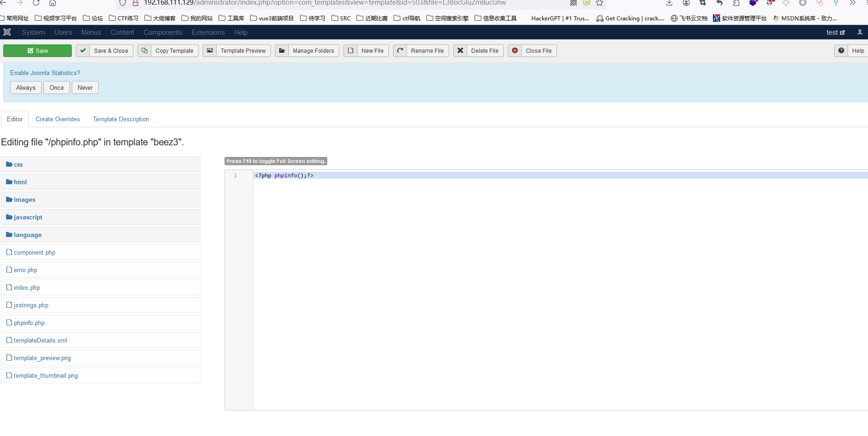Click the Manage Folders icon

tap(282, 51)
